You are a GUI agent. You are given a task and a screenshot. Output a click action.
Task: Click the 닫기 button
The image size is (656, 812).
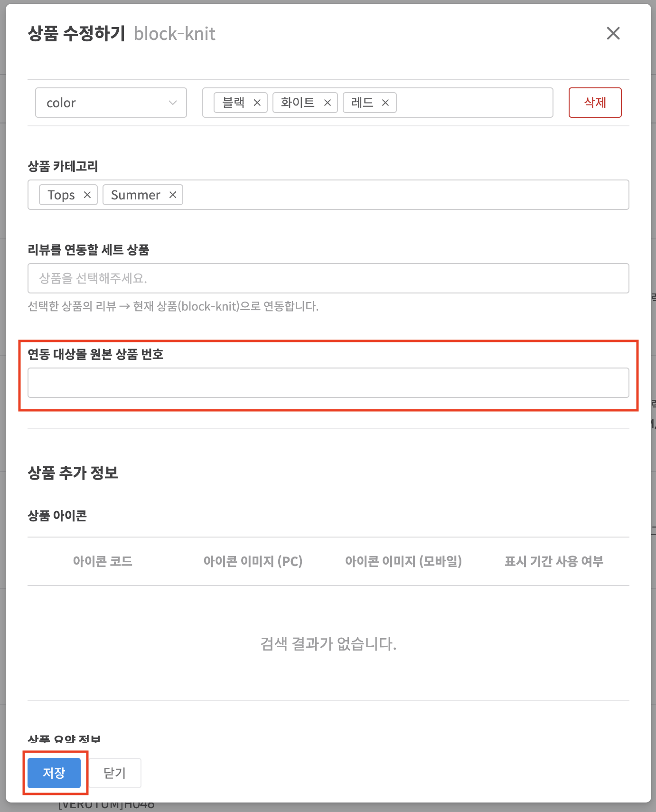click(x=115, y=773)
